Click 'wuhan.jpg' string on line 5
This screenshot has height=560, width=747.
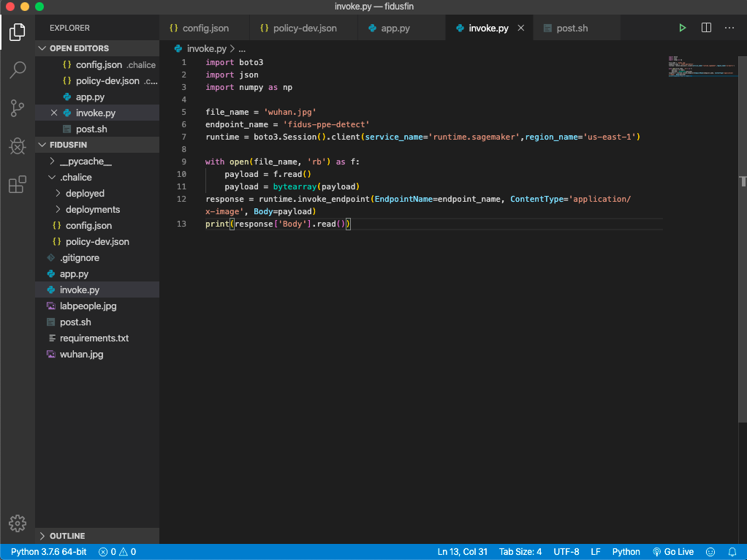coord(290,112)
